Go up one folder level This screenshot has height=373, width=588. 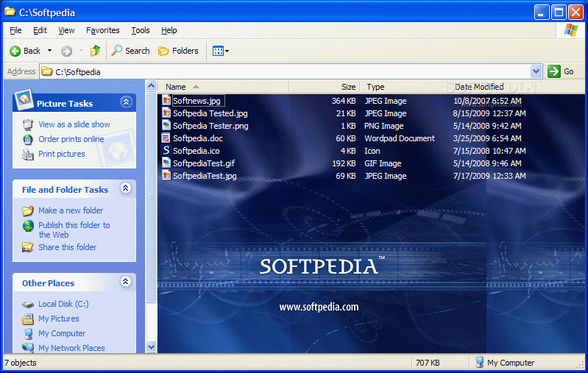point(95,51)
